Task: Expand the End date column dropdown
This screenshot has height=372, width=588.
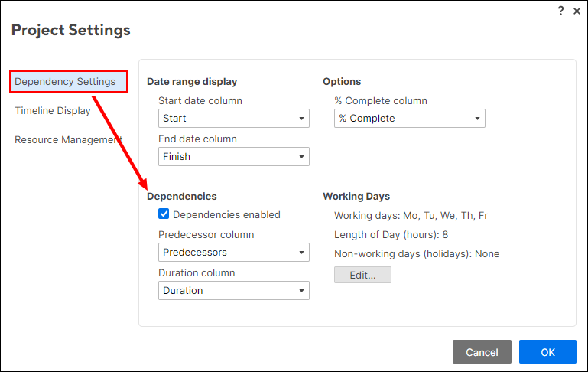Action: (233, 157)
